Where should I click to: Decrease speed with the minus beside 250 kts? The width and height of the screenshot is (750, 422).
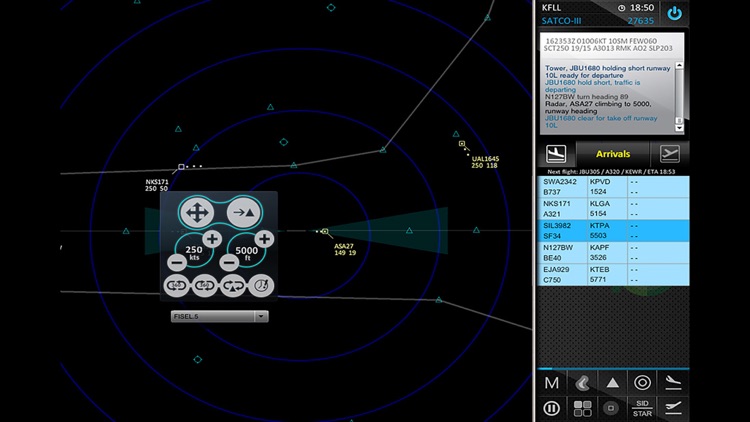click(x=177, y=262)
